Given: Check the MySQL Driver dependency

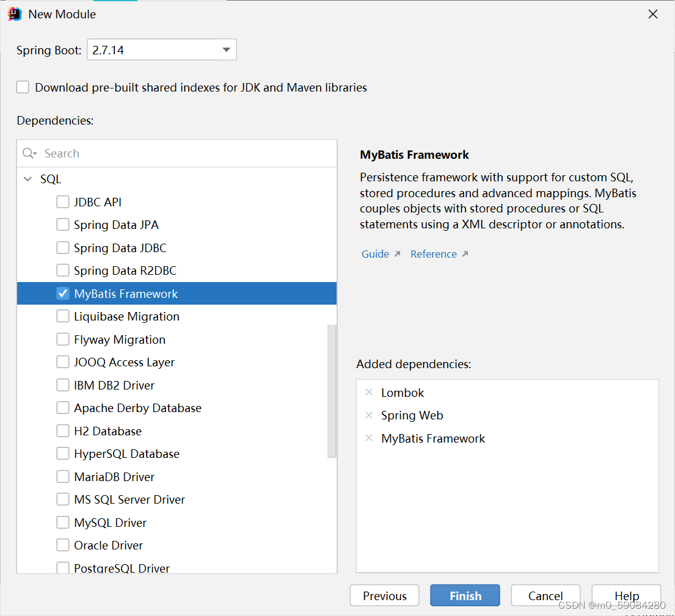Looking at the screenshot, I should pyautogui.click(x=63, y=522).
